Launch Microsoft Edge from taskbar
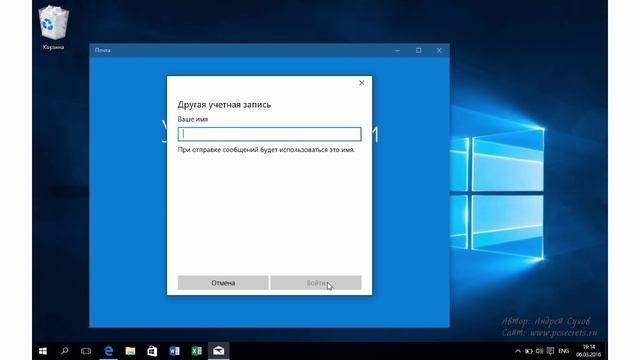The height and width of the screenshot is (360, 640). [109, 351]
